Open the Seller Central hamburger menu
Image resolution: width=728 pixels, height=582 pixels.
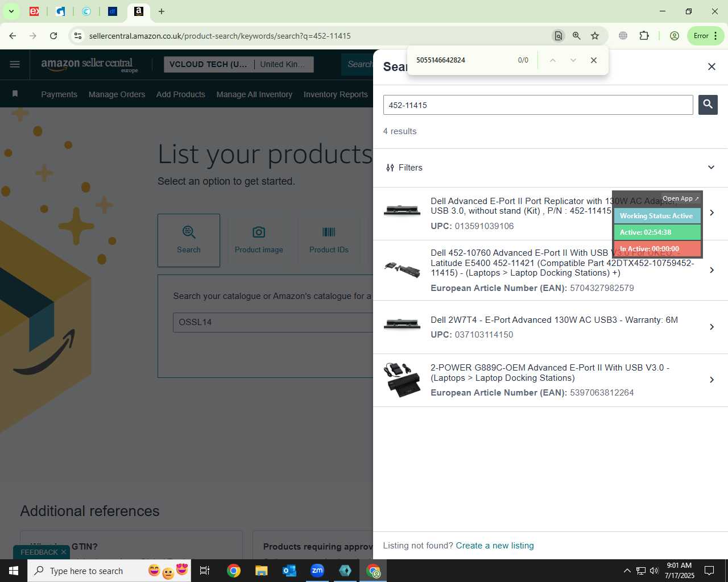tap(15, 64)
